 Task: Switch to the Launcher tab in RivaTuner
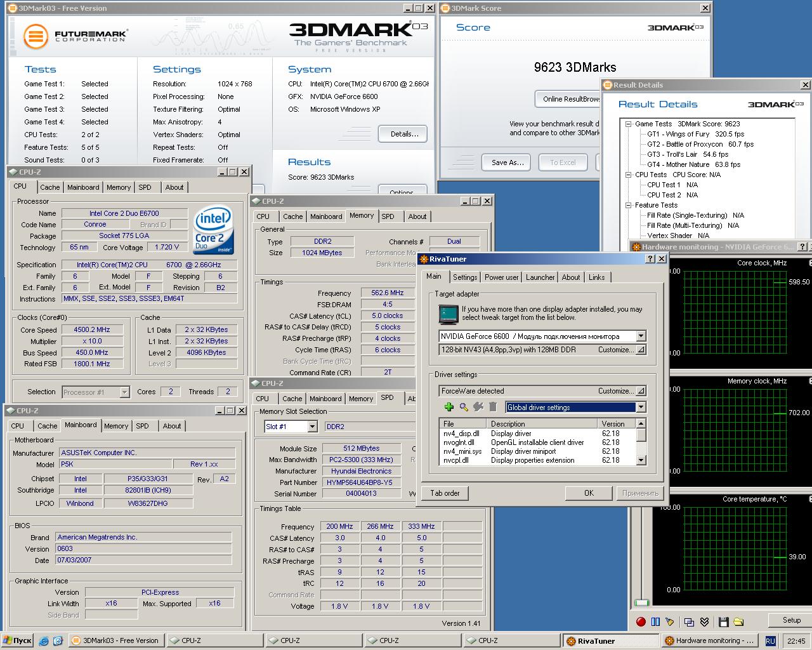pos(540,277)
